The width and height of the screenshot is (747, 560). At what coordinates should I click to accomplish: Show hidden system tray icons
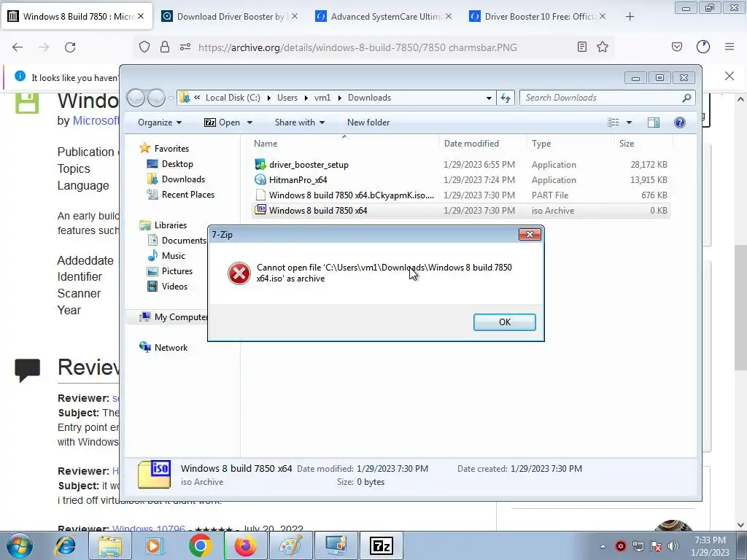pyautogui.click(x=603, y=546)
